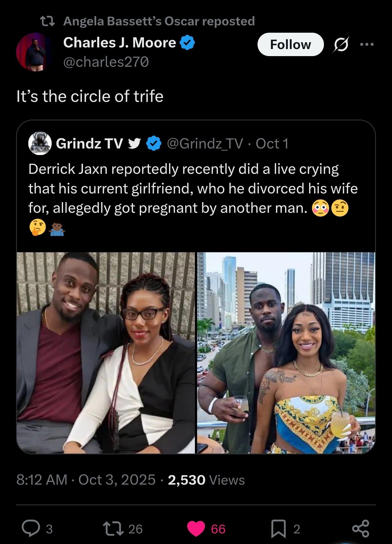Click the reply comment icon
This screenshot has width=392, height=544.
31,528
